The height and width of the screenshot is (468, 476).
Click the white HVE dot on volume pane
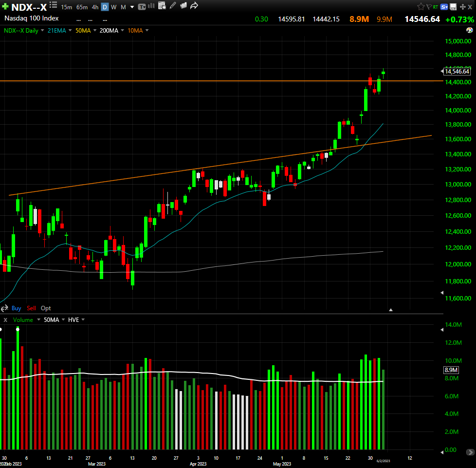tap(18, 330)
